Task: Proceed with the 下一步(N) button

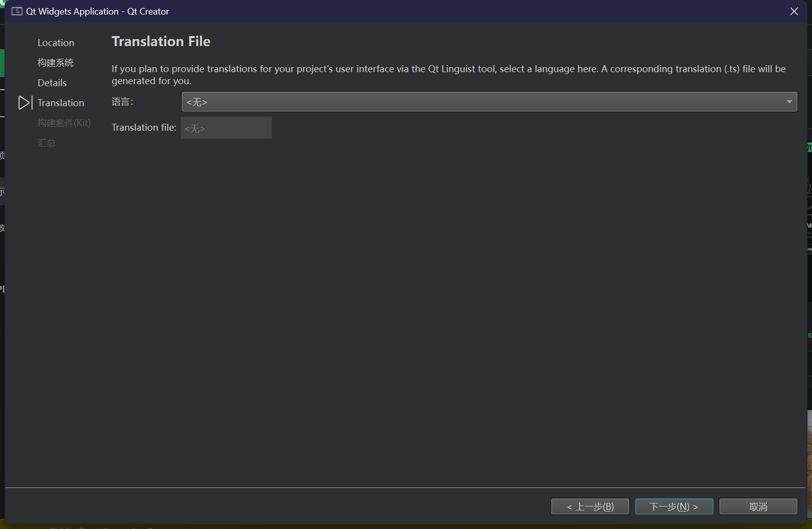Action: pyautogui.click(x=674, y=506)
